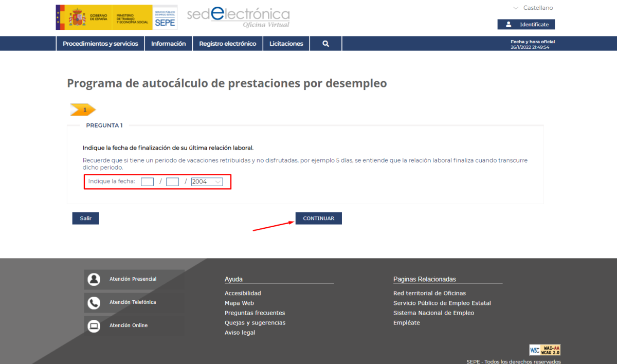The height and width of the screenshot is (364, 617).
Task: Open the Empléate link
Action: click(x=407, y=323)
